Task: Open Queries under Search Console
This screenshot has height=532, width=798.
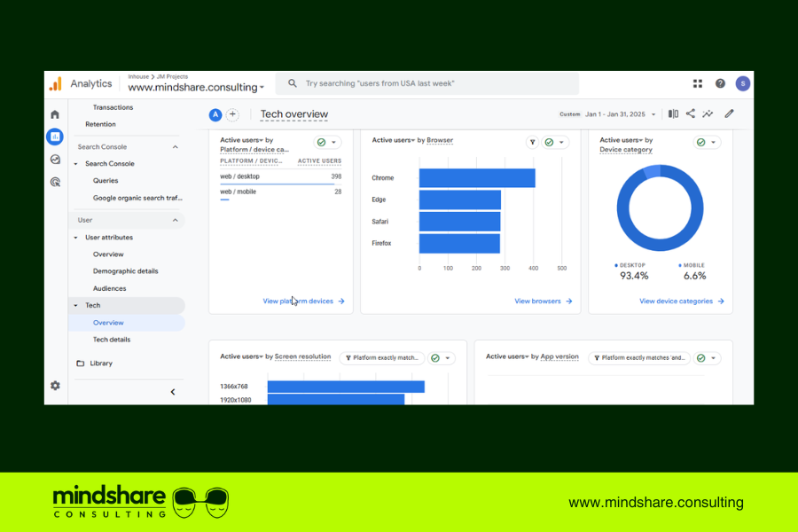Action: pyautogui.click(x=106, y=181)
